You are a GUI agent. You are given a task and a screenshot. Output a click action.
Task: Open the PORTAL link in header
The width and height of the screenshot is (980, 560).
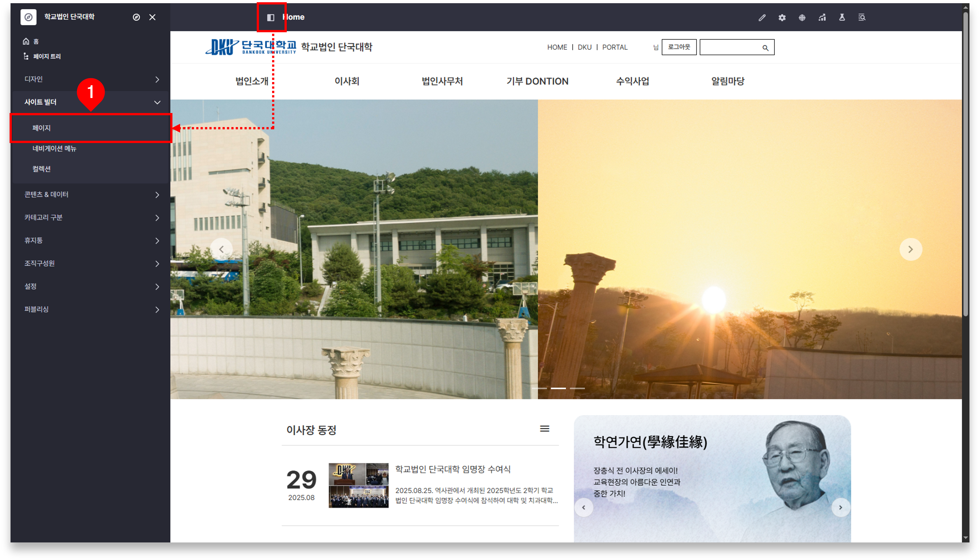pyautogui.click(x=615, y=47)
